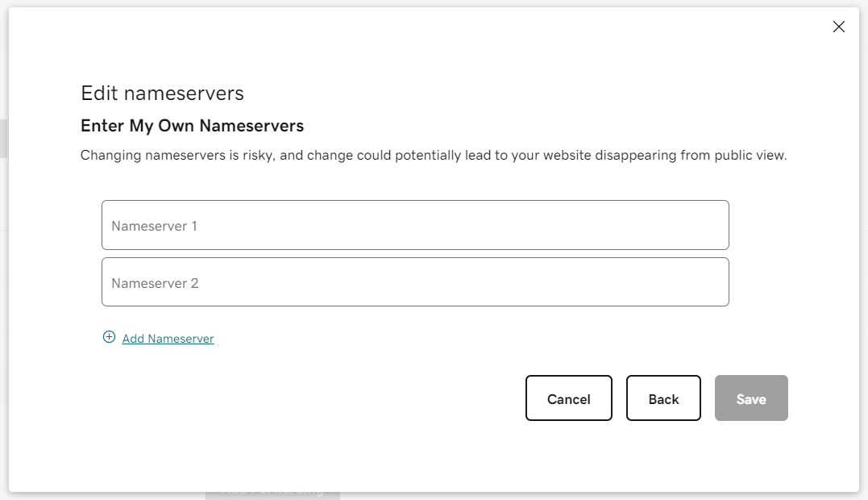Focus the Nameserver 2 text box
The width and height of the screenshot is (868, 500).
[x=415, y=282]
